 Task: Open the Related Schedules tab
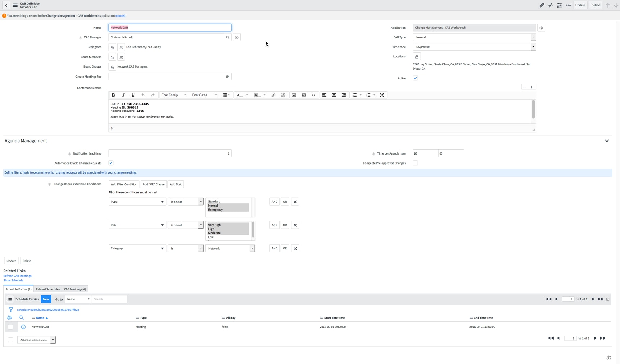(x=47, y=289)
